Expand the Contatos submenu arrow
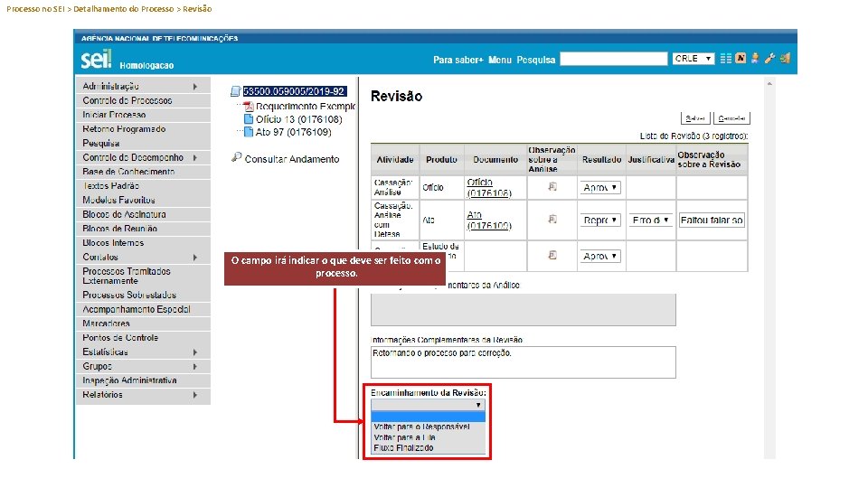Image resolution: width=868 pixels, height=488 pixels. [195, 258]
